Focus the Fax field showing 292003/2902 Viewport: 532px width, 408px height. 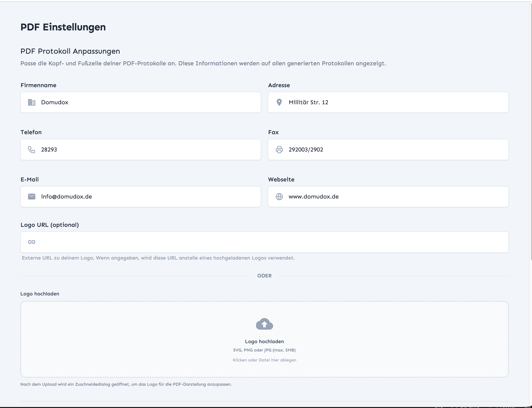388,149
